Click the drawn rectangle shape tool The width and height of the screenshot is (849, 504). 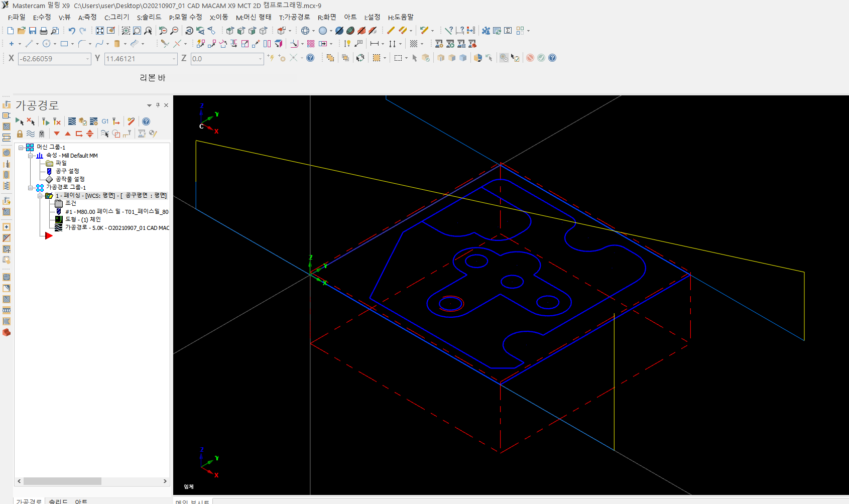[64, 44]
